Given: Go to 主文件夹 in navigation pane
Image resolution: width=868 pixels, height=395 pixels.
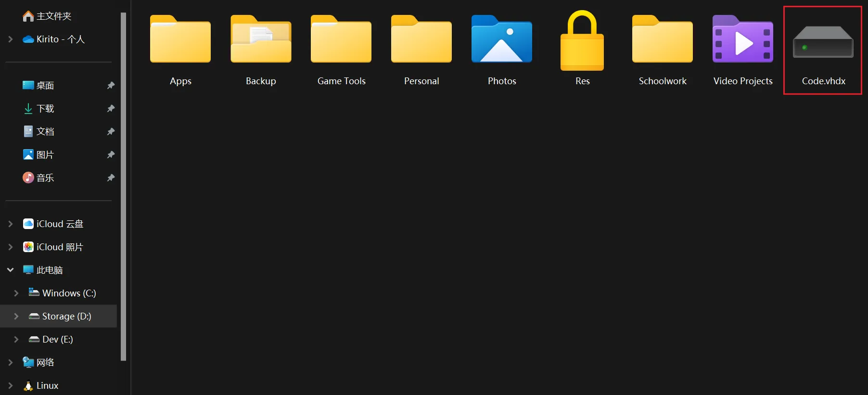Looking at the screenshot, I should click(53, 16).
